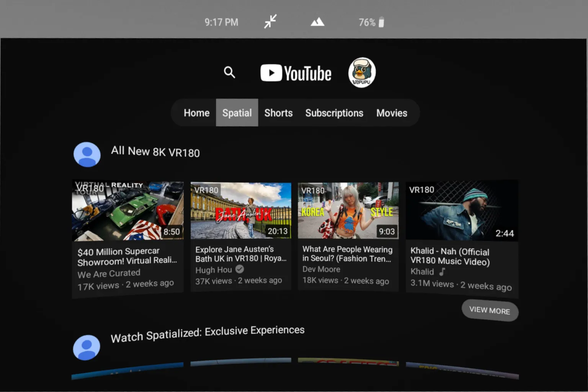The width and height of the screenshot is (588, 392).
Task: Click the VIEW MORE button
Action: click(x=490, y=310)
